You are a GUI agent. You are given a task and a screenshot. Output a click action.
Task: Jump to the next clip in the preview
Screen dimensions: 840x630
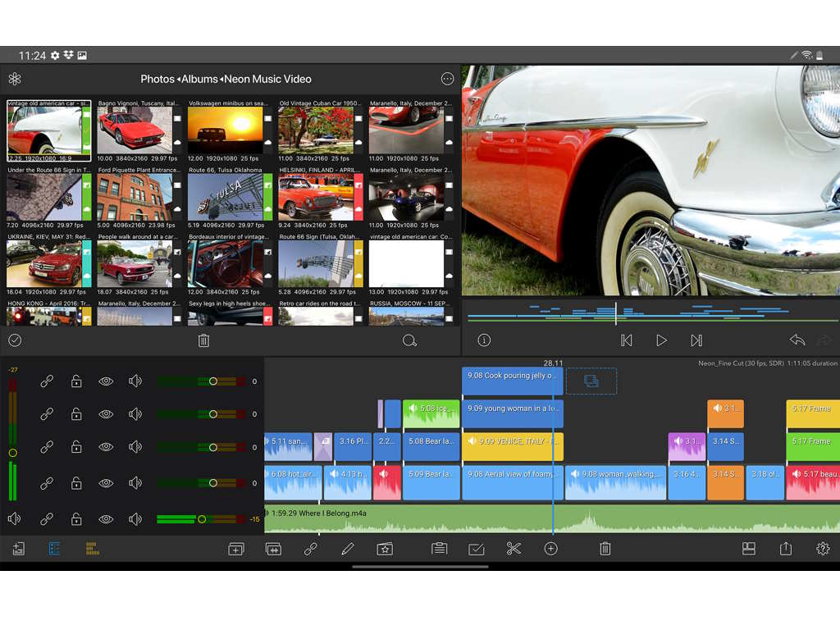pos(696,340)
